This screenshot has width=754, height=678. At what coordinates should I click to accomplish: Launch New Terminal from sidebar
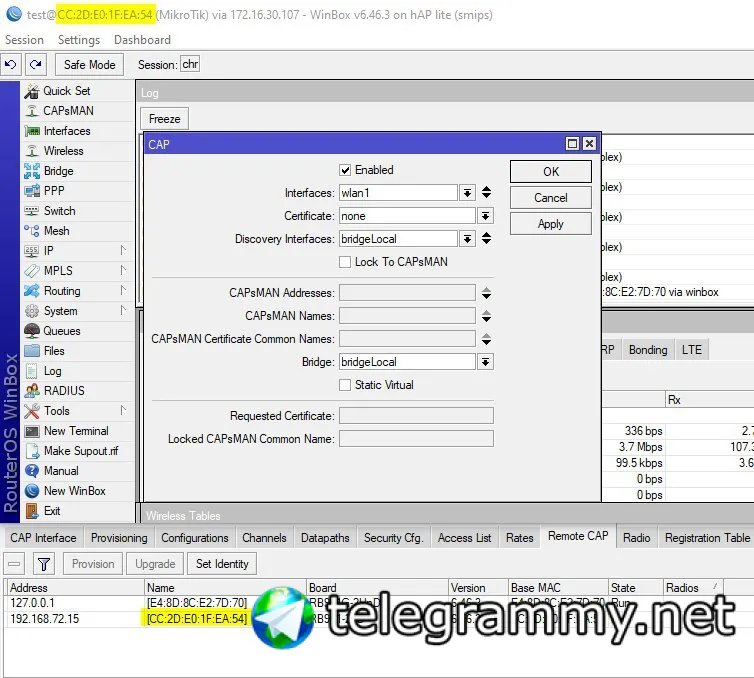pyautogui.click(x=76, y=431)
